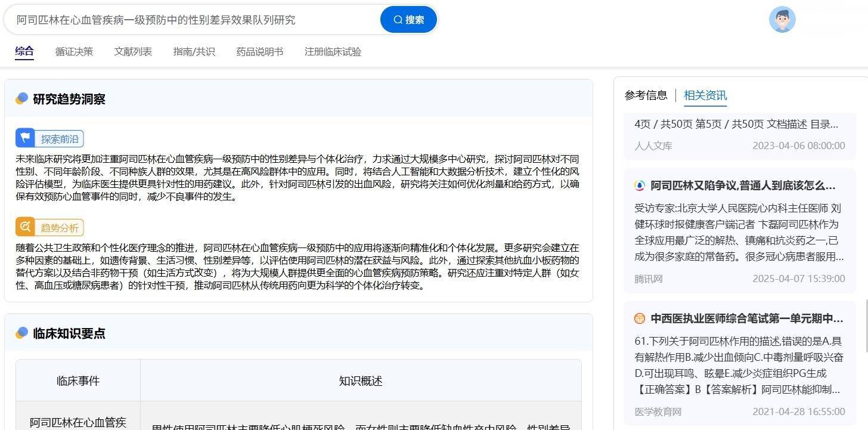Select the highlighted 综合 tab
This screenshot has height=430, width=868.
point(24,52)
